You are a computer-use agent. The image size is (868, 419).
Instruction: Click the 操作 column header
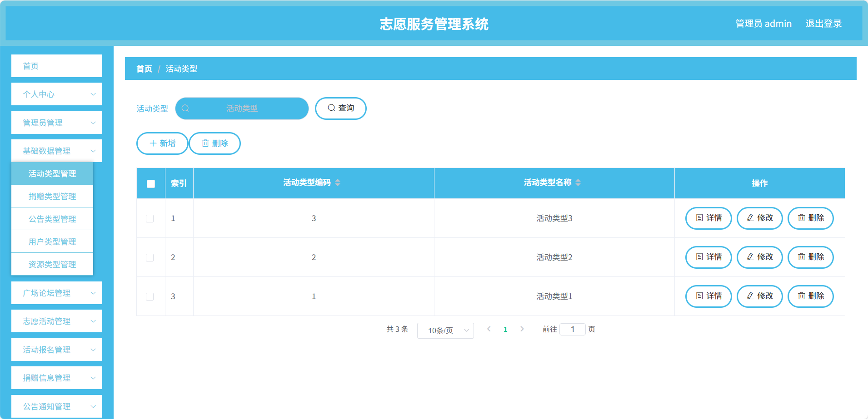[760, 183]
